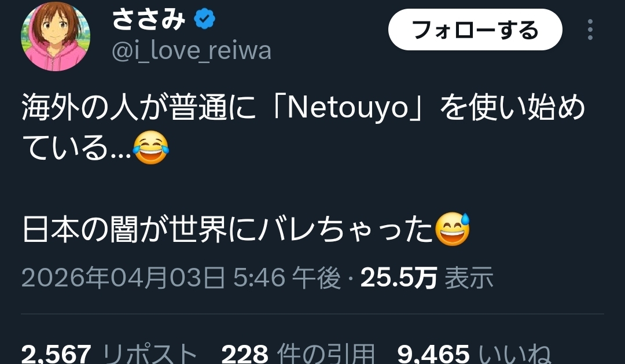This screenshot has height=364, width=625.
Task: Open the @i_love_reiwa handle link
Action: [x=192, y=52]
